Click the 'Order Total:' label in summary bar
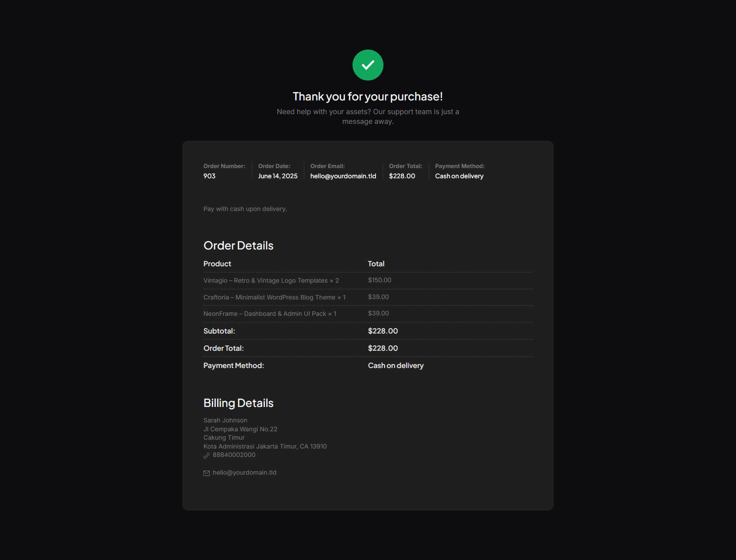The image size is (736, 560). click(x=406, y=166)
